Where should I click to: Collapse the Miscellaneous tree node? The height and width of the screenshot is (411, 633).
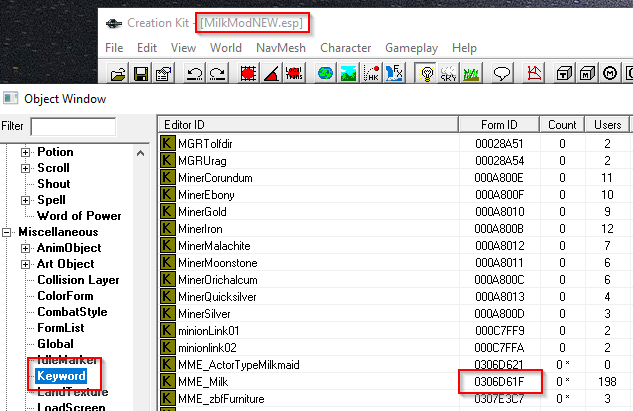click(6, 232)
